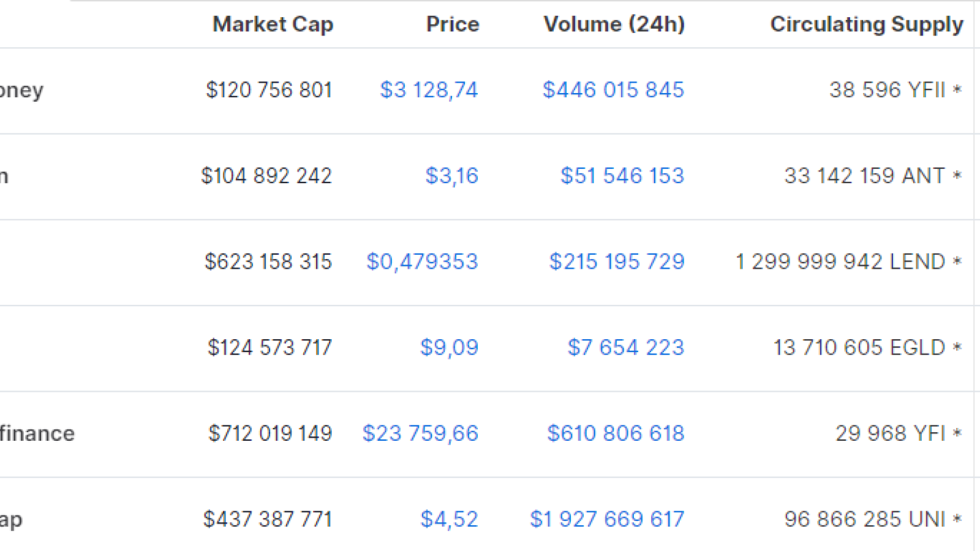Open the $446 015 845 volume link
The width and height of the screenshot is (980, 551).
click(x=613, y=90)
